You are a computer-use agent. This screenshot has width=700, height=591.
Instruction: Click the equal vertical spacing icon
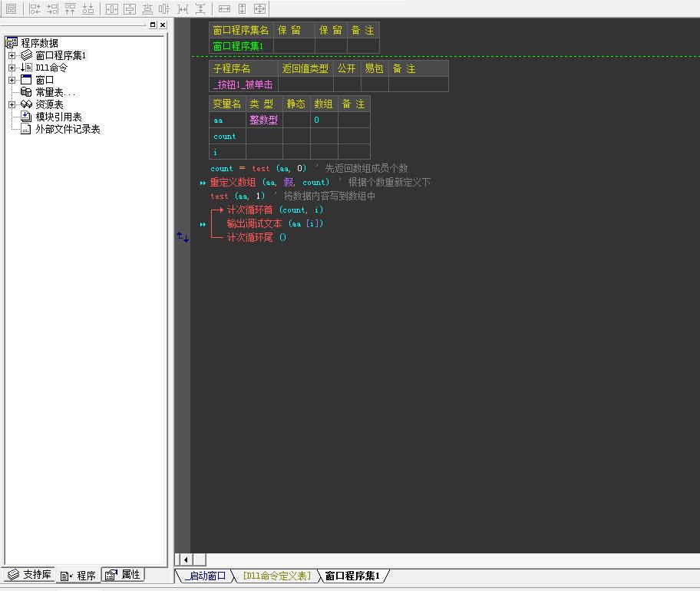[200, 8]
